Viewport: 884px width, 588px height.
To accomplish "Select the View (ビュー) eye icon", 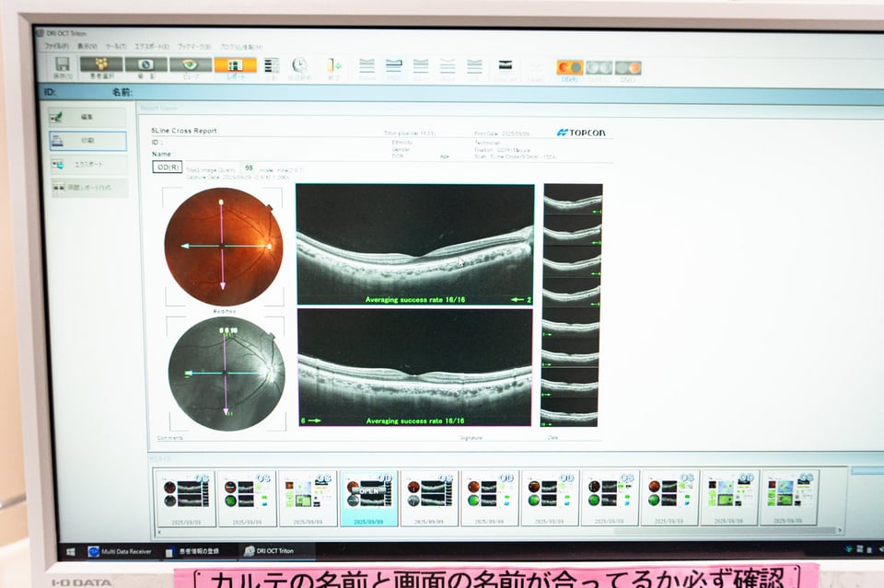I will [x=191, y=66].
